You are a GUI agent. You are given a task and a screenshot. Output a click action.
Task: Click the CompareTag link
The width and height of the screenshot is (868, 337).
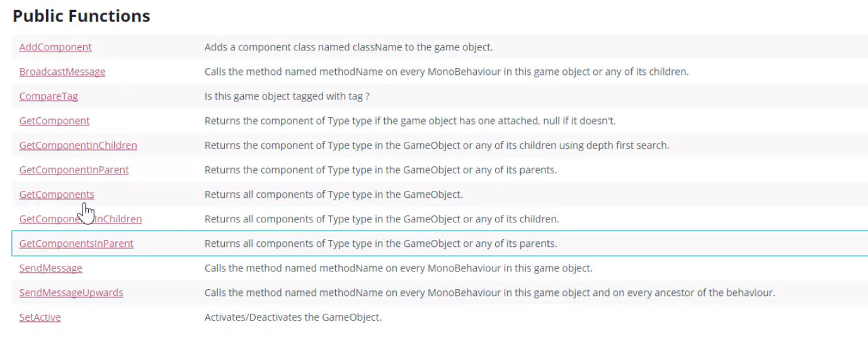pyautogui.click(x=49, y=96)
